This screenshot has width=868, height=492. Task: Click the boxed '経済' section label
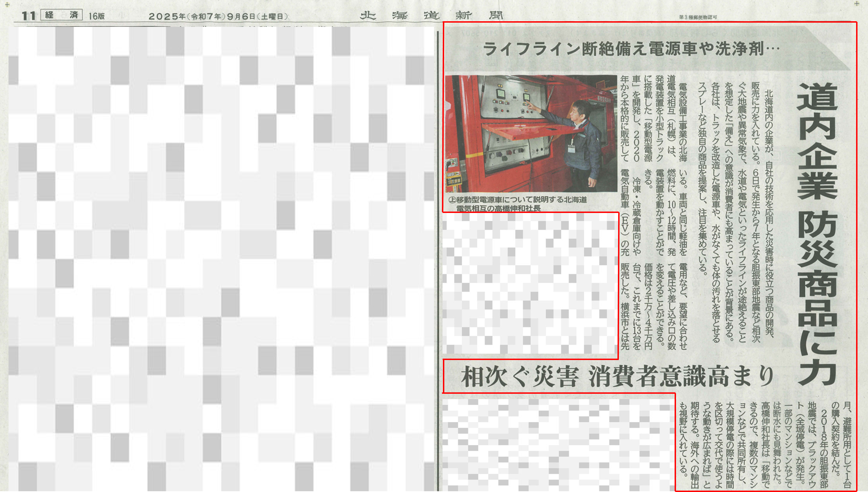pos(61,15)
